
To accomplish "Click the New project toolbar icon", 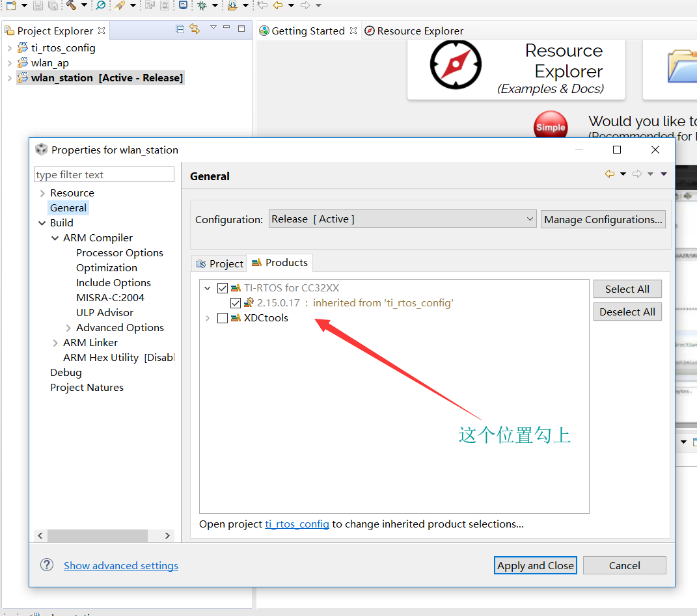I will tap(11, 5).
